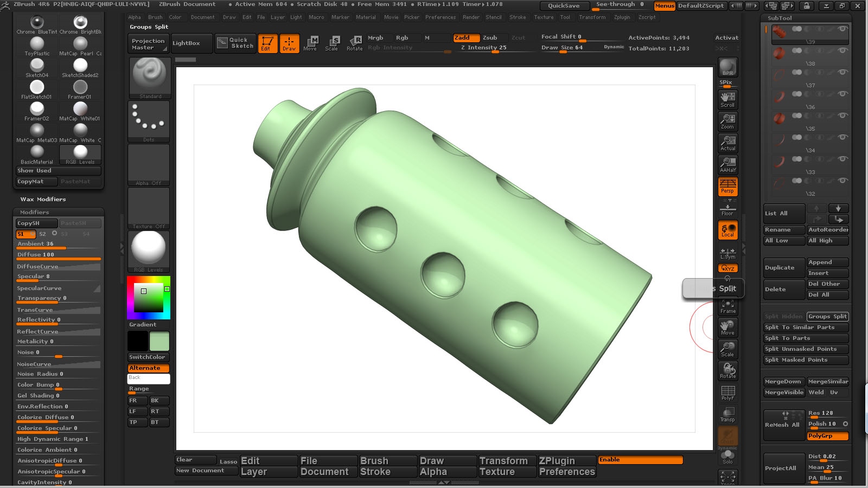Open the Standard brush thumbnail
This screenshot has width=868, height=488.
[x=149, y=78]
